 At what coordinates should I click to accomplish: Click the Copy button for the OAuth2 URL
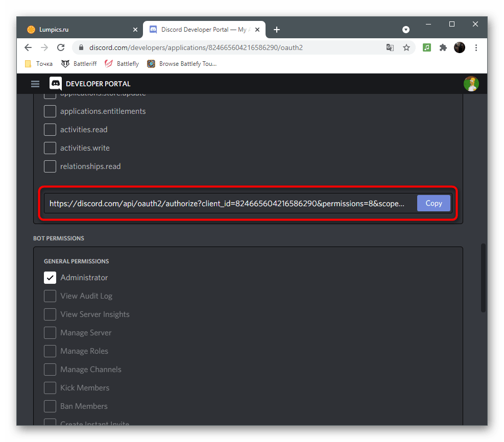(x=434, y=203)
